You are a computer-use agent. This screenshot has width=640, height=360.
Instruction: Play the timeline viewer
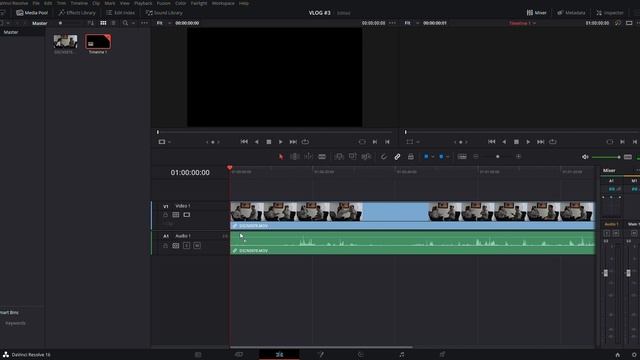(x=528, y=142)
